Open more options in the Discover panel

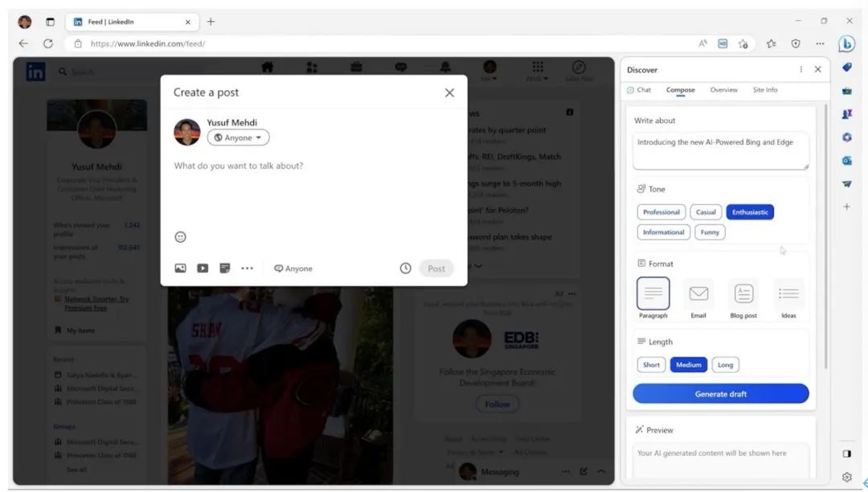point(800,70)
